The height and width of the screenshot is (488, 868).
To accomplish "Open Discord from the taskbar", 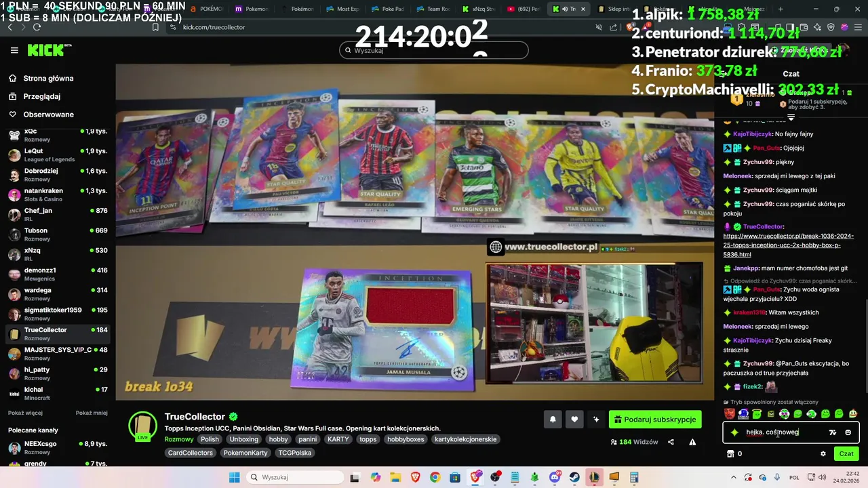I will coord(555,477).
